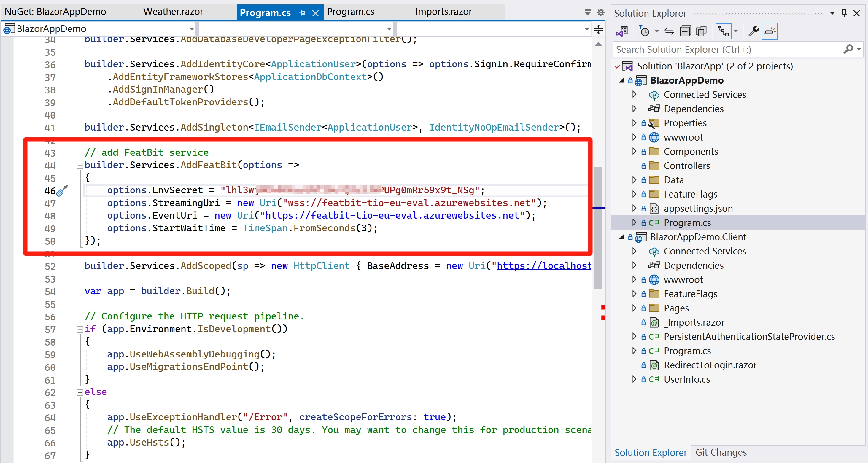Toggle file nesting view button

pos(724,31)
